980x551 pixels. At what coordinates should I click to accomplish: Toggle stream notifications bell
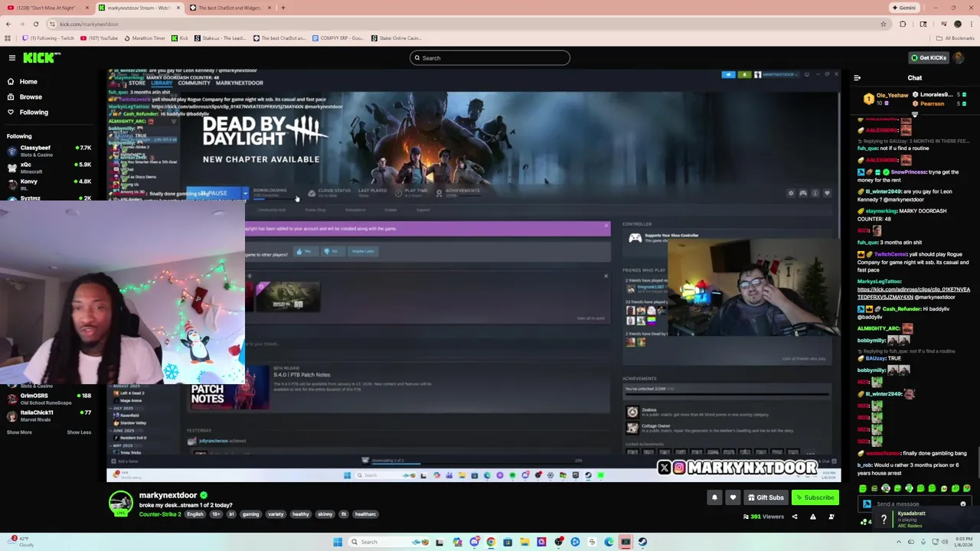[714, 497]
